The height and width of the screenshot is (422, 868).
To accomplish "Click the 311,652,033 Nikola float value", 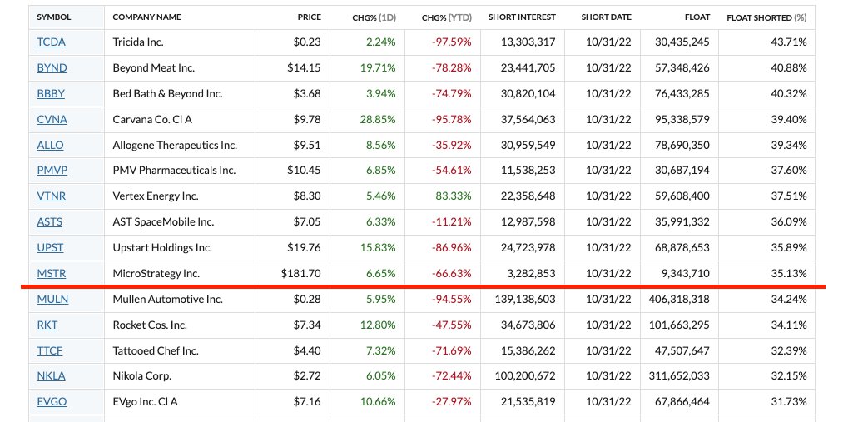I will tap(679, 376).
